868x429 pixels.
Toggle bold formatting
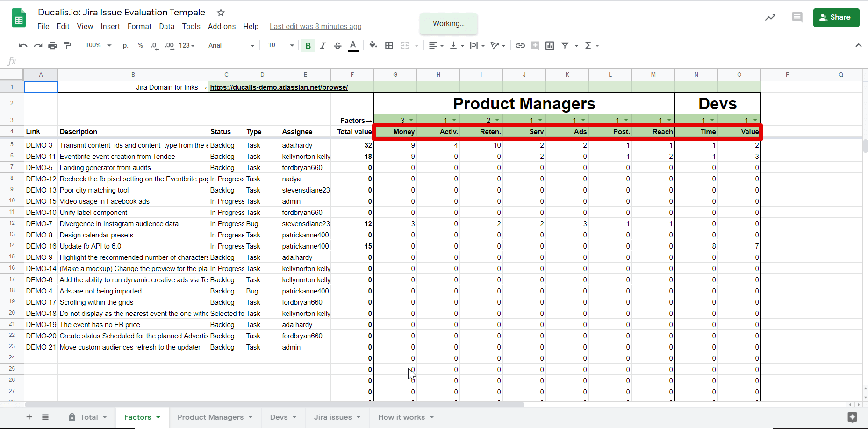pyautogui.click(x=308, y=45)
